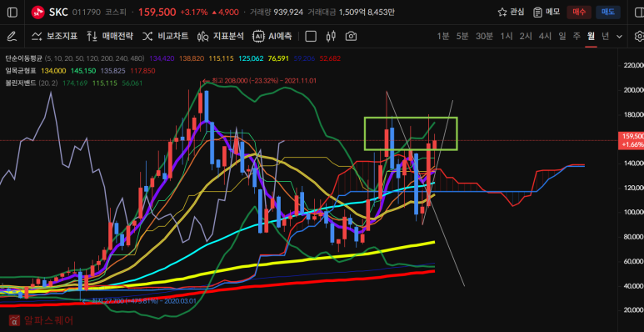Click the 거래량 939,924 volume text
Viewport: 644px width, 332px height.
coord(277,13)
